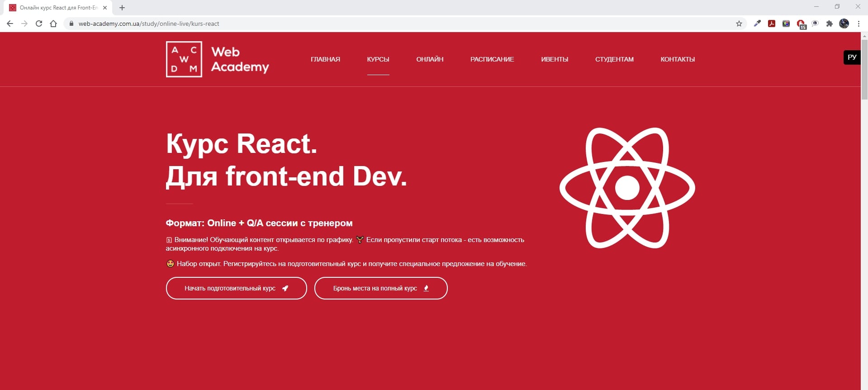Screen dimensions: 868x390
Task: Bookmark this page with the star
Action: pos(739,24)
